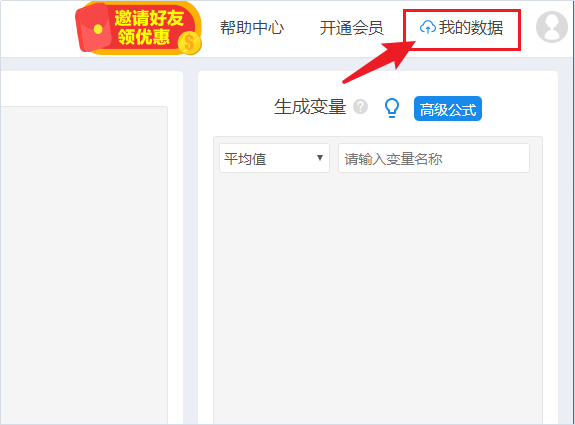Image resolution: width=575 pixels, height=425 pixels.
Task: Open the gray user avatar icon
Action: click(x=552, y=27)
